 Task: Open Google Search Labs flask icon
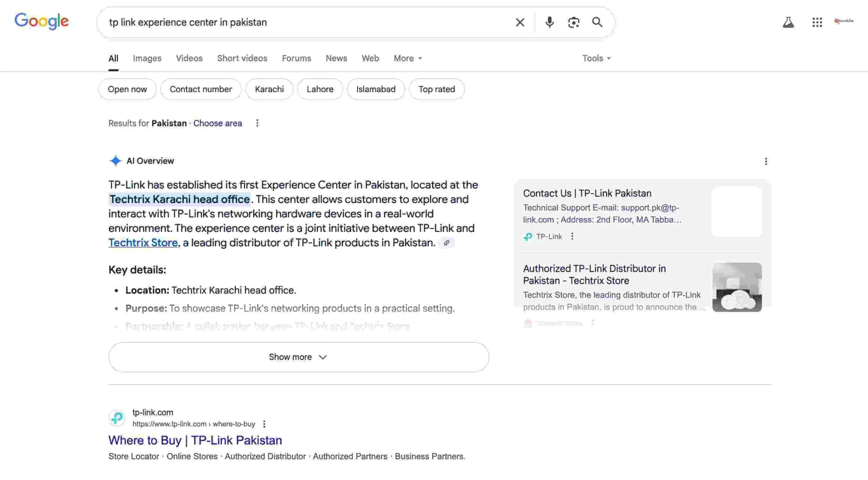789,22
